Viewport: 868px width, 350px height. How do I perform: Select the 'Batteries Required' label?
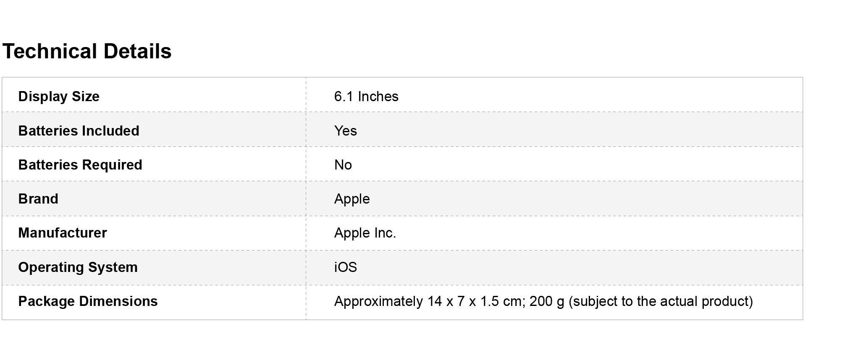point(80,165)
